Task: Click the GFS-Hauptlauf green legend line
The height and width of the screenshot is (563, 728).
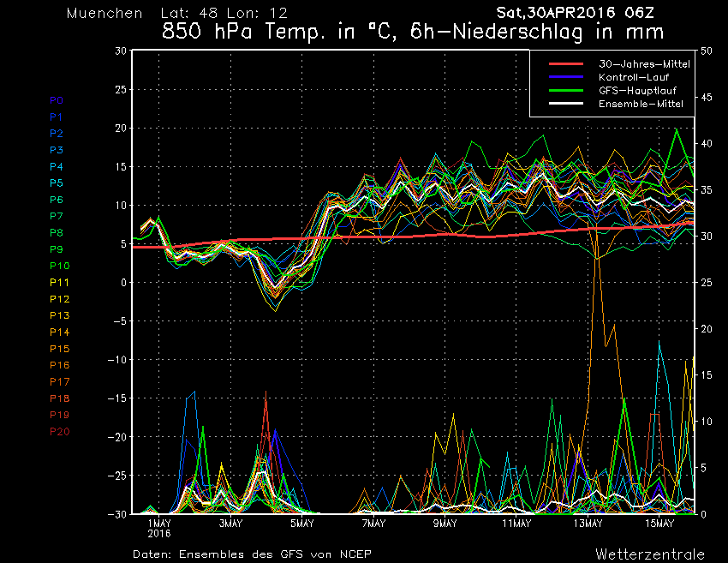Action: [566, 90]
